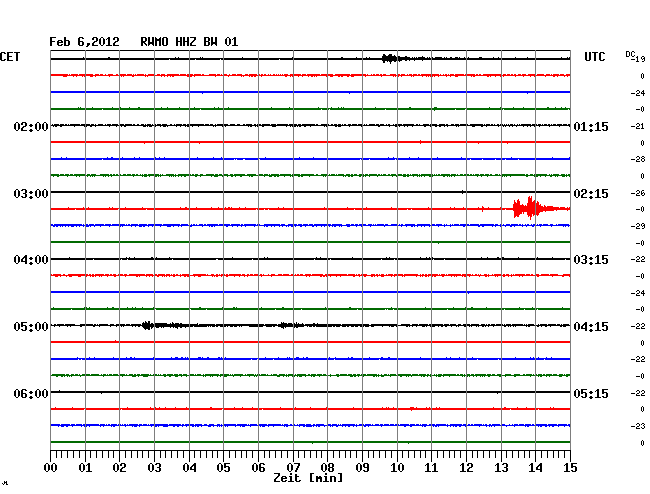Click minute tick label 05
650x494 pixels.
(223, 467)
